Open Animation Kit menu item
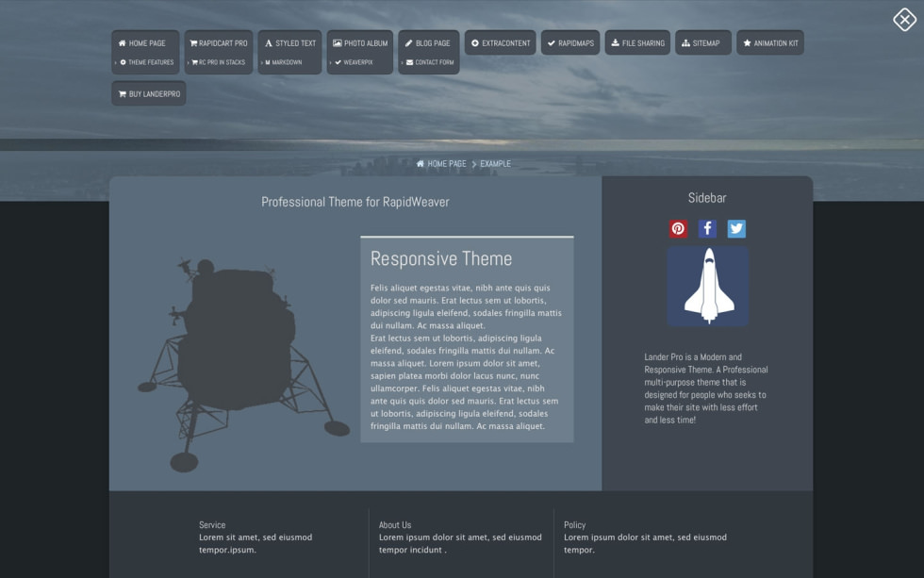Screen dimensions: 924x578 pos(770,43)
